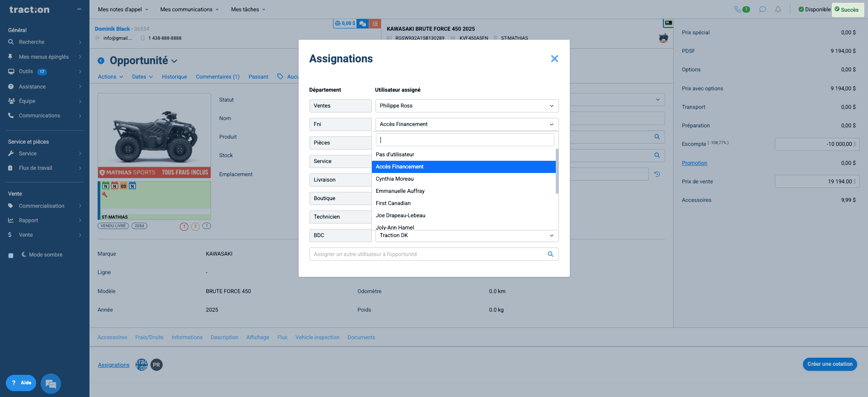
Task: Toggle the Mode sombre checkbox
Action: pyautogui.click(x=11, y=255)
